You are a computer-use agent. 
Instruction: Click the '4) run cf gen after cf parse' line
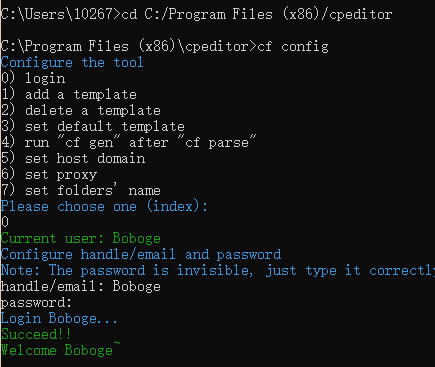coord(129,142)
